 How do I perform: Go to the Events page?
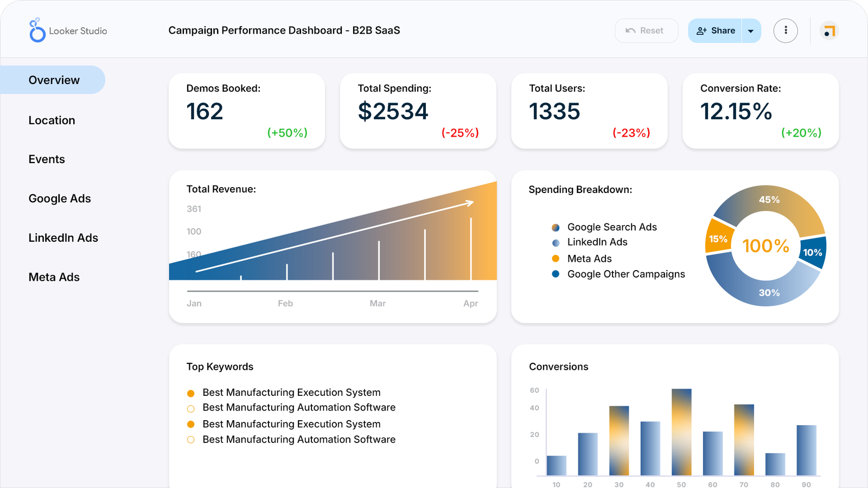pyautogui.click(x=47, y=159)
